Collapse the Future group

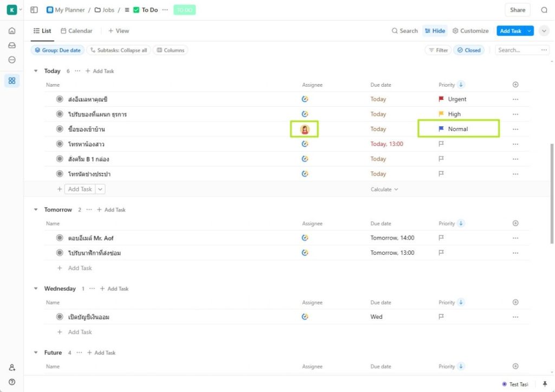point(36,352)
